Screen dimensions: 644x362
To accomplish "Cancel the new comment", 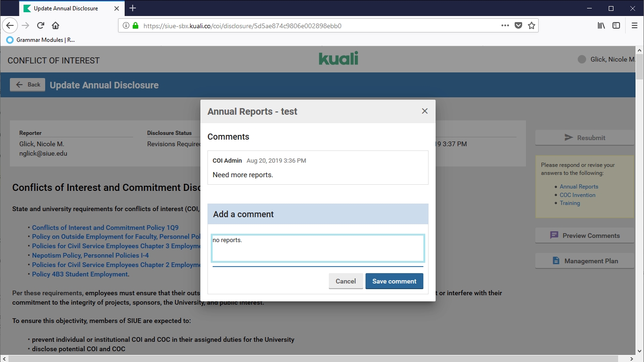I will point(345,281).
